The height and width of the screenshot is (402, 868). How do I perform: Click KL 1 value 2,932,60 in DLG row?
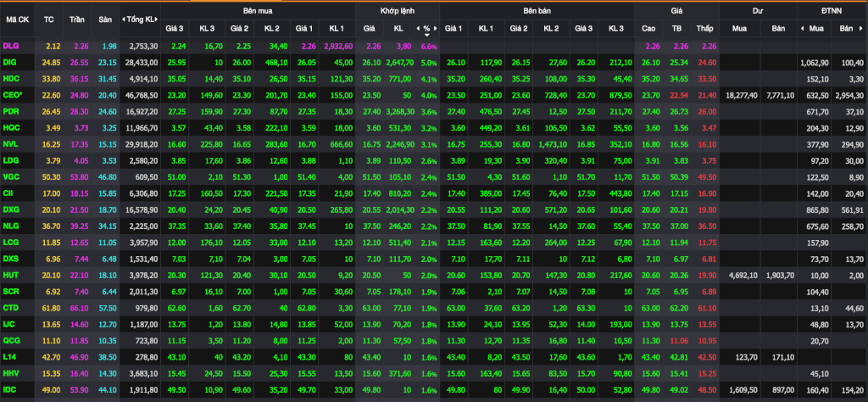click(339, 46)
